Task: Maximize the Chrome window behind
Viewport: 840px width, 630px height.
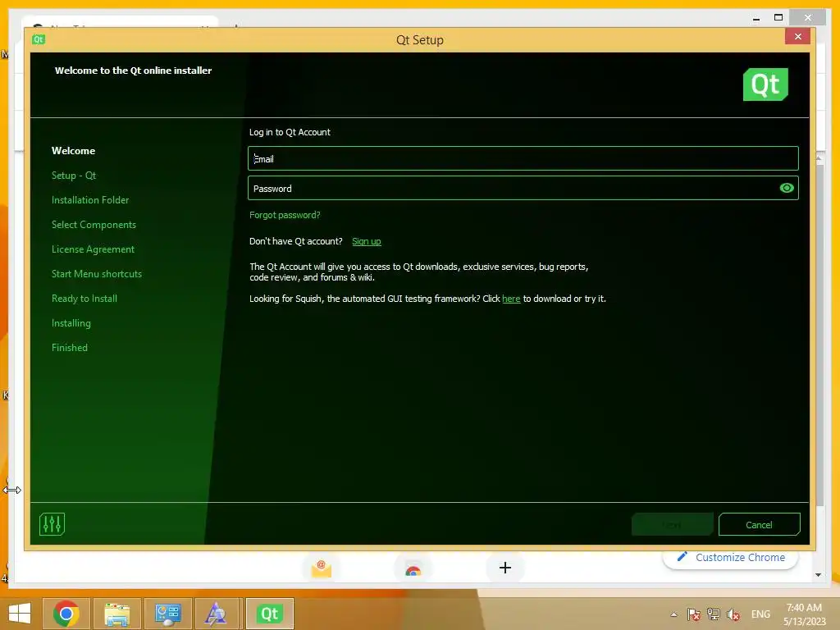Action: [x=778, y=18]
